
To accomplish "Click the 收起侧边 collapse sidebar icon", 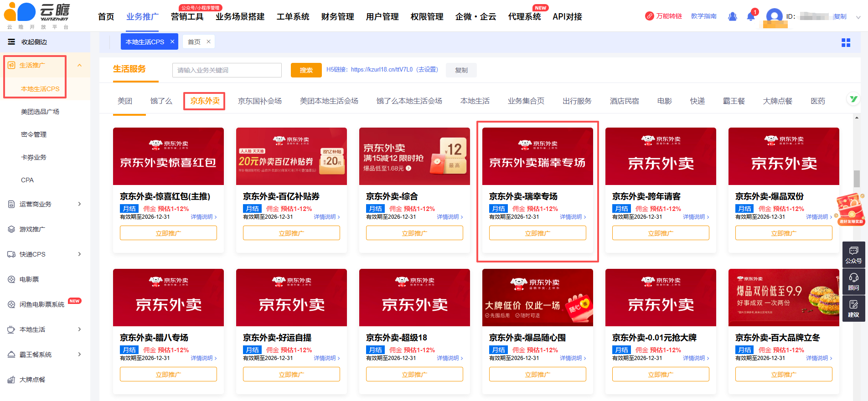I will point(11,42).
